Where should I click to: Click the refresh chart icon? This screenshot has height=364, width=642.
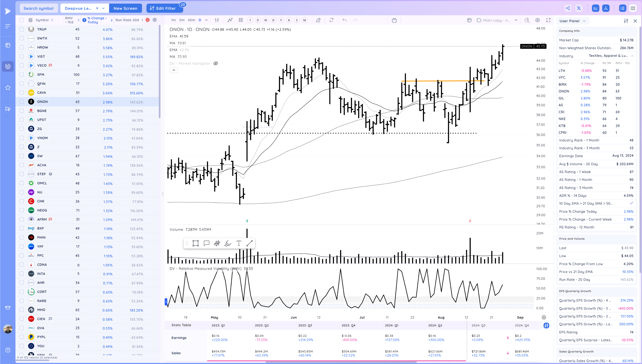(331, 20)
